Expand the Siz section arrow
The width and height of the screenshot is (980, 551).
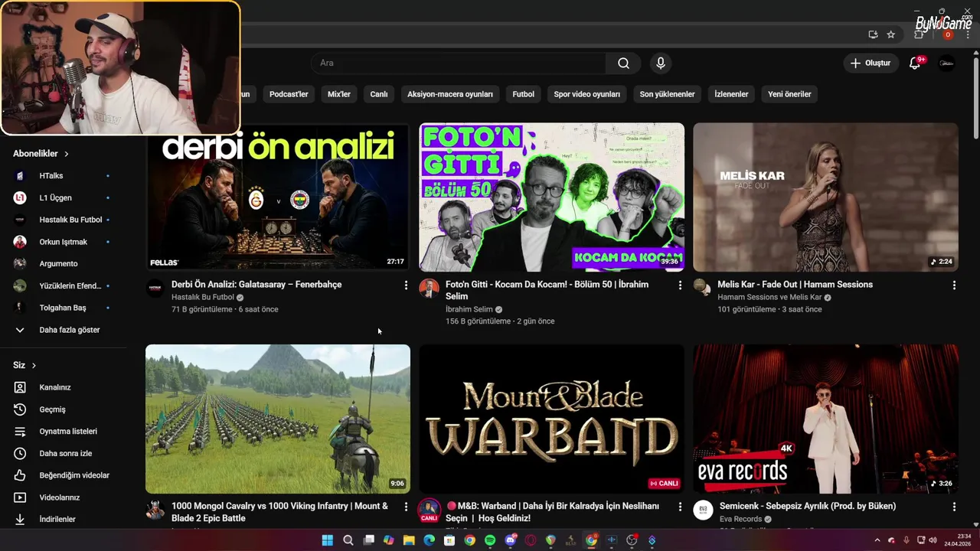pos(34,365)
